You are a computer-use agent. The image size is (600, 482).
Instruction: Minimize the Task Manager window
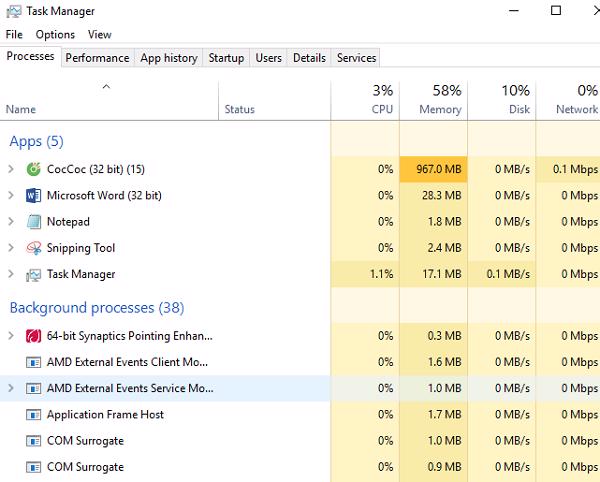(514, 11)
